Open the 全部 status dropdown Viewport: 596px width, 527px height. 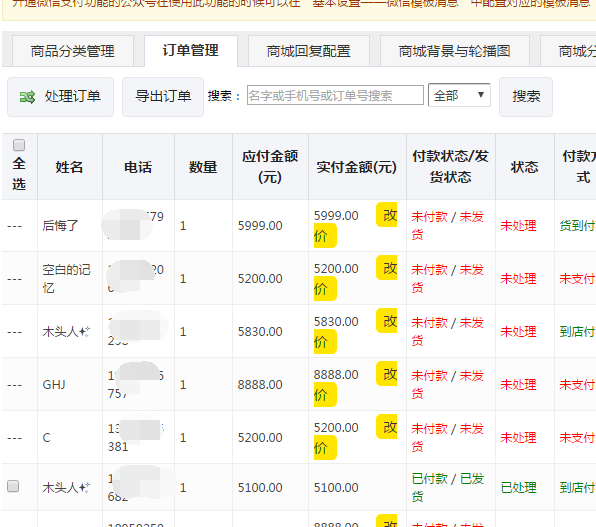point(459,95)
